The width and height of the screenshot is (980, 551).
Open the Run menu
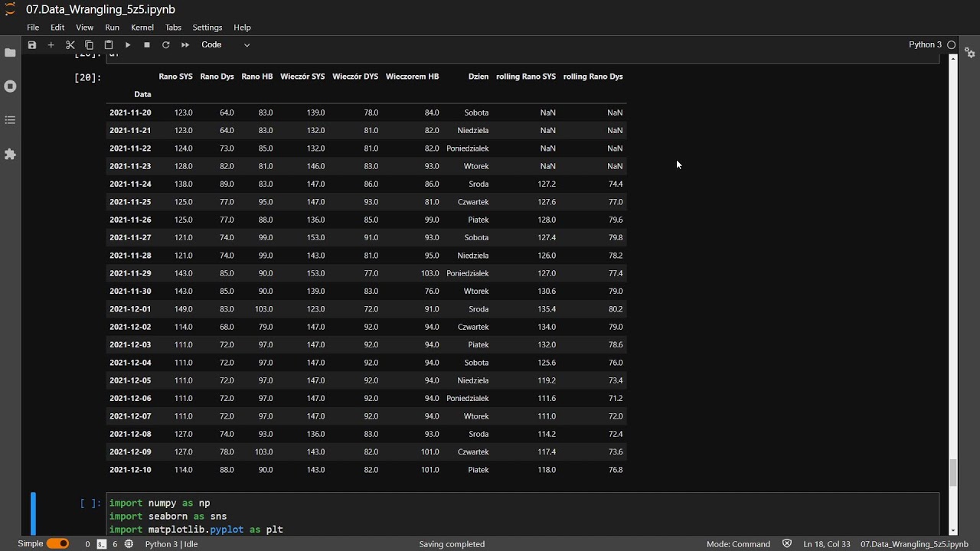(112, 28)
